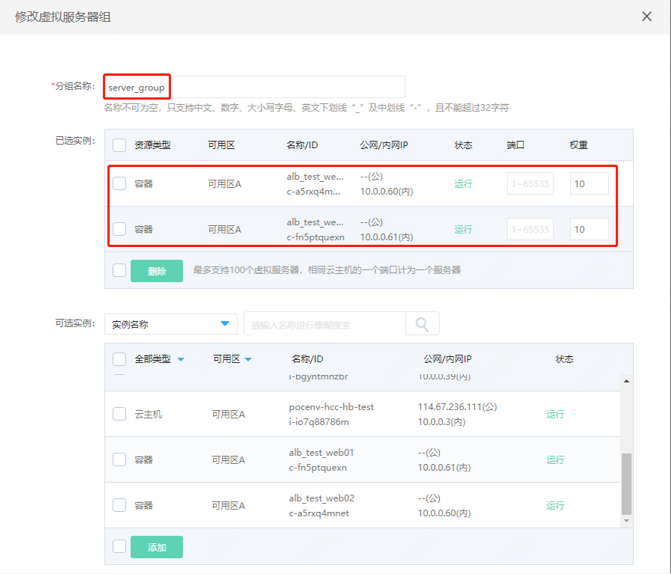Toggle checkbox beside the 删除 button
671x574 pixels.
119,270
